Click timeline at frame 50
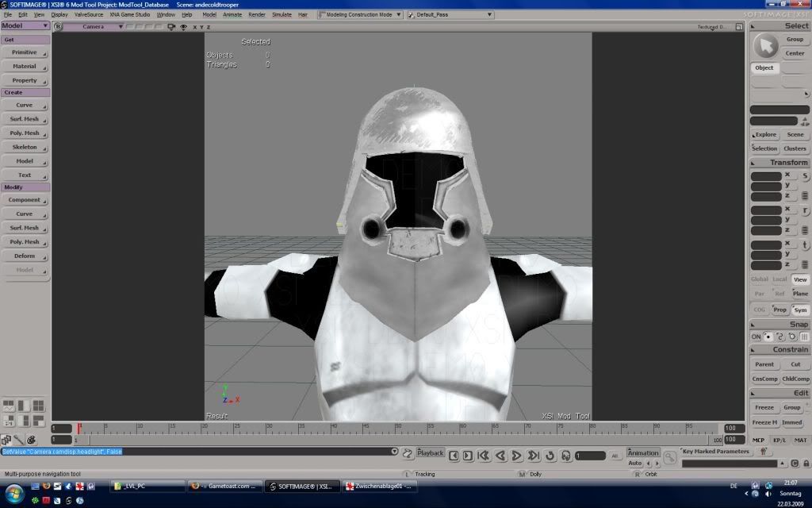The image size is (812, 508). click(397, 429)
